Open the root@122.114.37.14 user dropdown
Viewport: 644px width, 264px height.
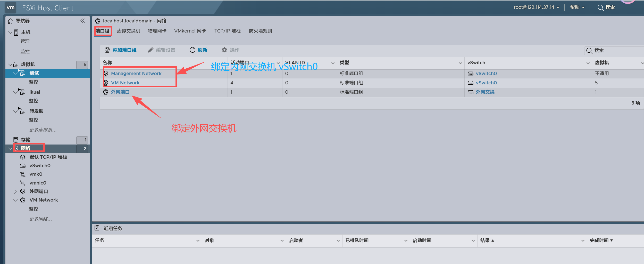coord(536,7)
